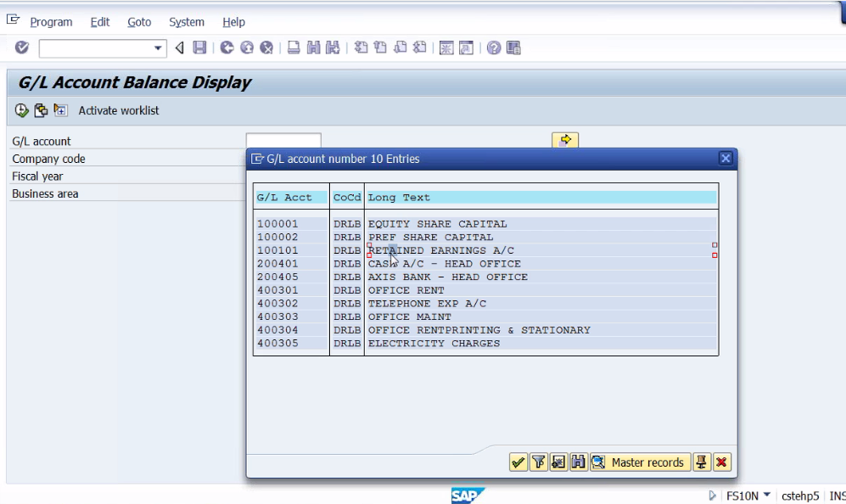Close the G/L account number popup

click(726, 159)
